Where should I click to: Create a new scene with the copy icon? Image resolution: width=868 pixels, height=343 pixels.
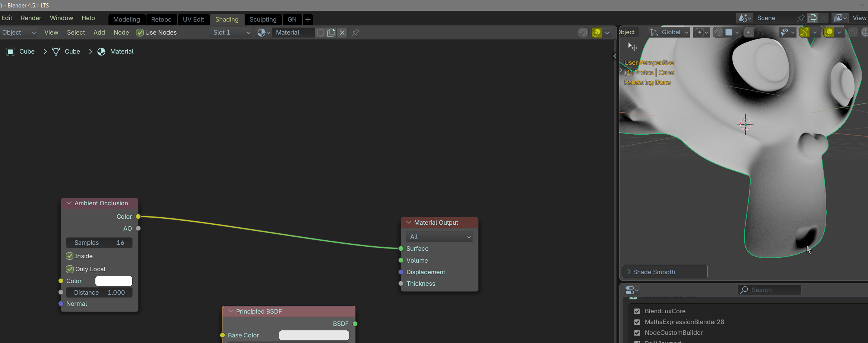(x=812, y=18)
